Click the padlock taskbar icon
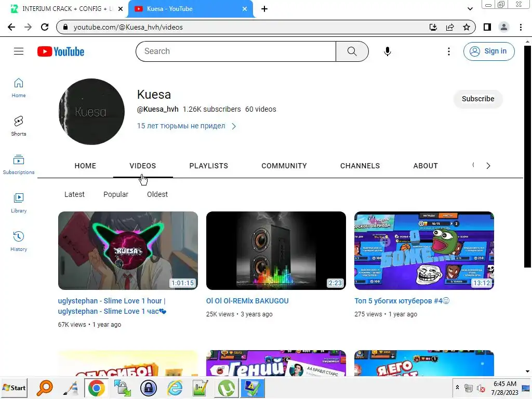 coord(149,388)
